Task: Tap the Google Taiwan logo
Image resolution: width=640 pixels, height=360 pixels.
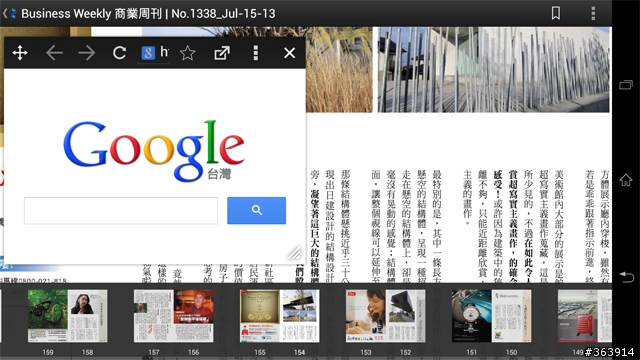Action: pyautogui.click(x=154, y=151)
